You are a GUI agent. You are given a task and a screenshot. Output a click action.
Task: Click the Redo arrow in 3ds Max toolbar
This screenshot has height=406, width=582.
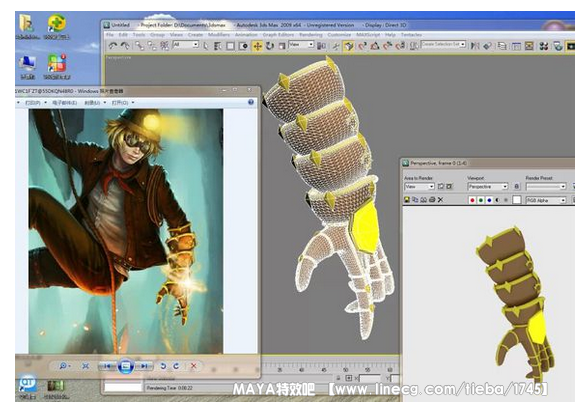(125, 46)
